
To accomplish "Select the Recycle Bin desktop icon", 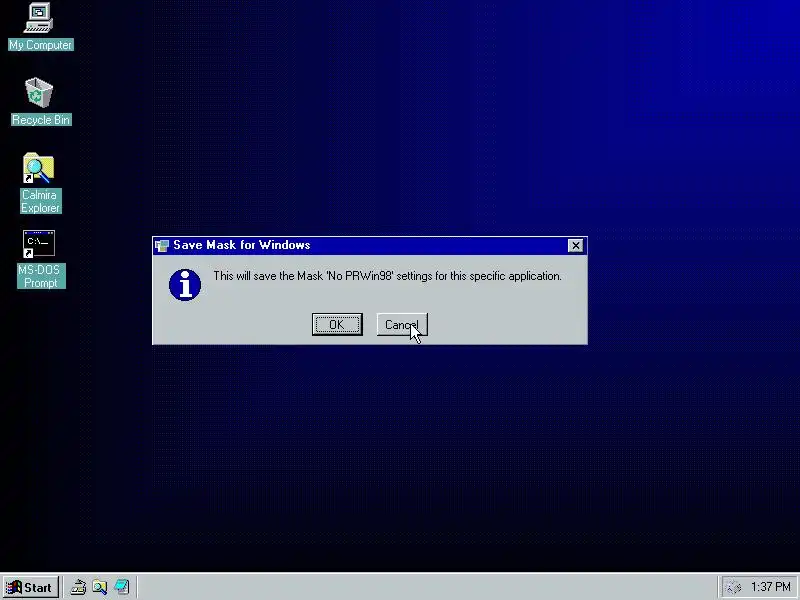I will pyautogui.click(x=39, y=92).
